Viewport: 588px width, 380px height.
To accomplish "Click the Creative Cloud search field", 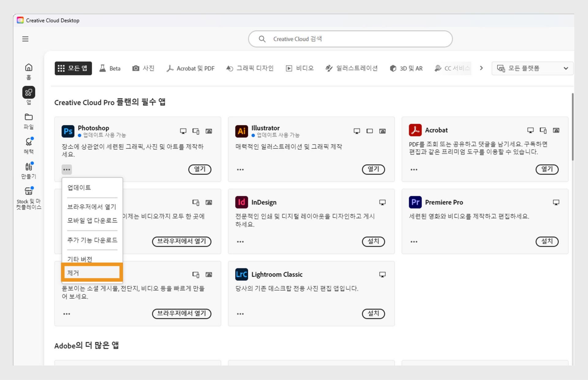I will pyautogui.click(x=350, y=39).
